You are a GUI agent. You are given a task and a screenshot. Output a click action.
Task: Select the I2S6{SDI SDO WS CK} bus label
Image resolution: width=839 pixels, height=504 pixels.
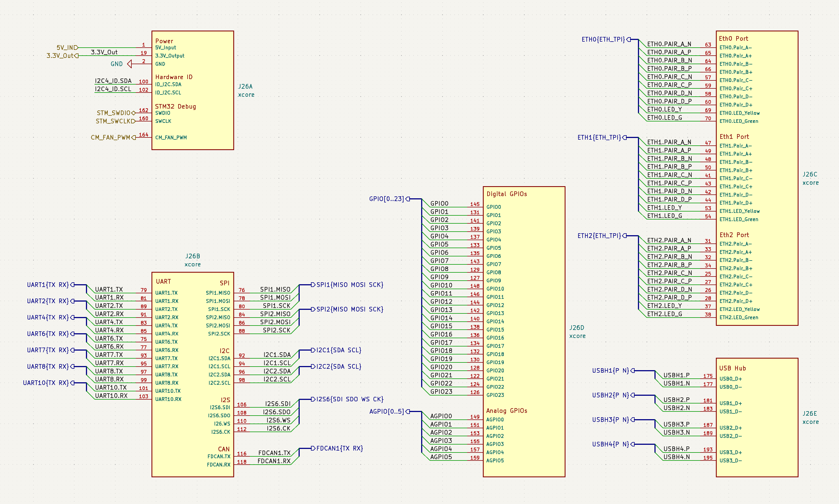[x=347, y=399]
